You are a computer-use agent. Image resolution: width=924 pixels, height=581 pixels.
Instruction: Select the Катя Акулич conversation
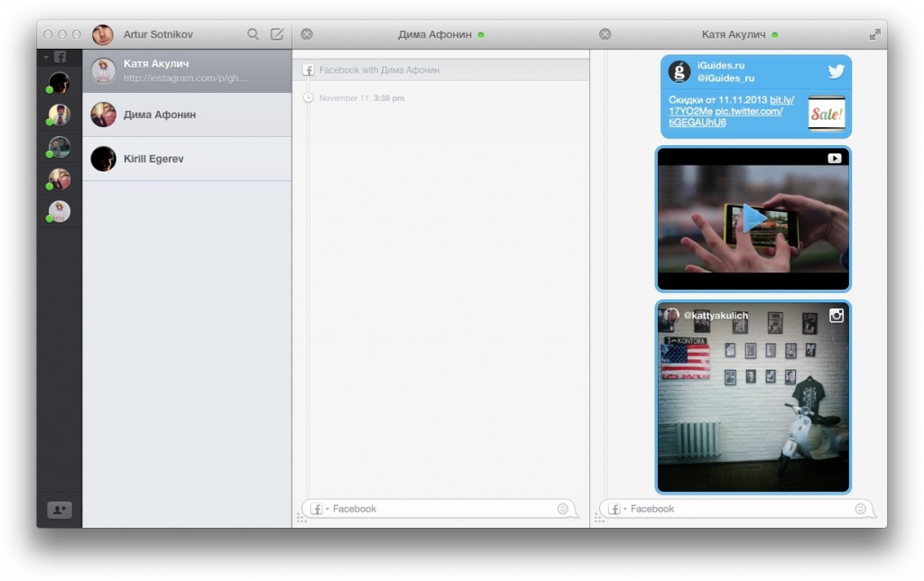187,70
